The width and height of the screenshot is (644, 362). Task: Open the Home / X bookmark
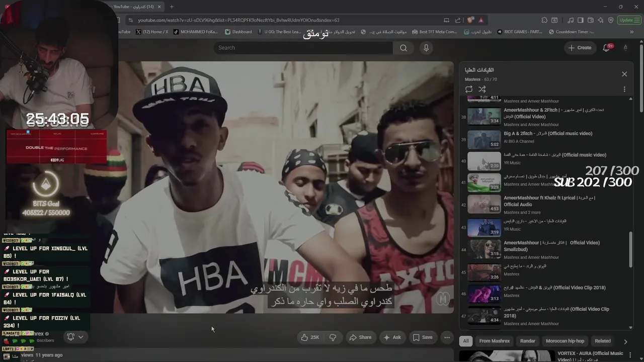click(x=152, y=32)
